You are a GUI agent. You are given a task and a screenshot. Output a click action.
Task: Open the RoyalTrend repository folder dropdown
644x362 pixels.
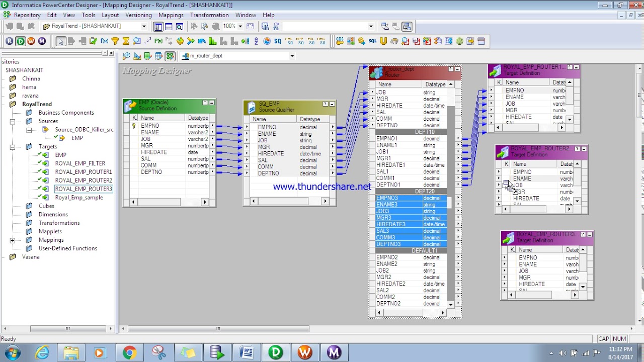point(144,26)
